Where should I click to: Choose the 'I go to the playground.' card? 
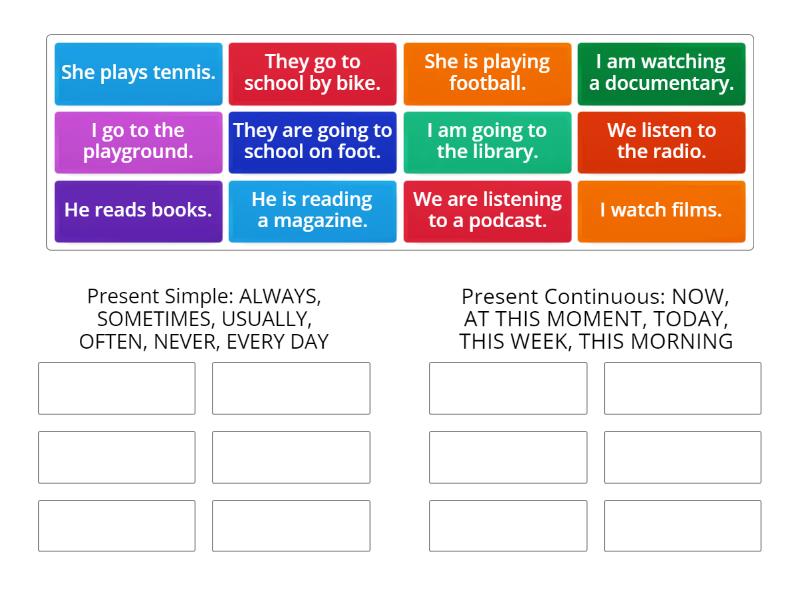pos(138,142)
